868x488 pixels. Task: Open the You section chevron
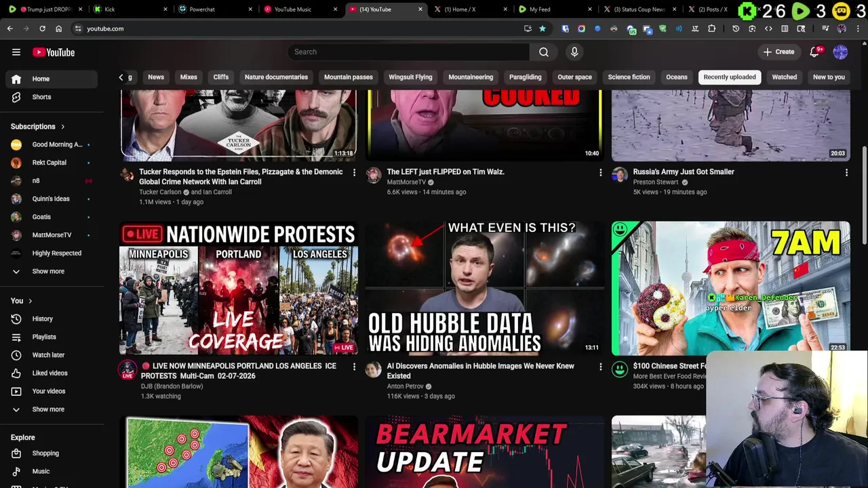tap(30, 301)
